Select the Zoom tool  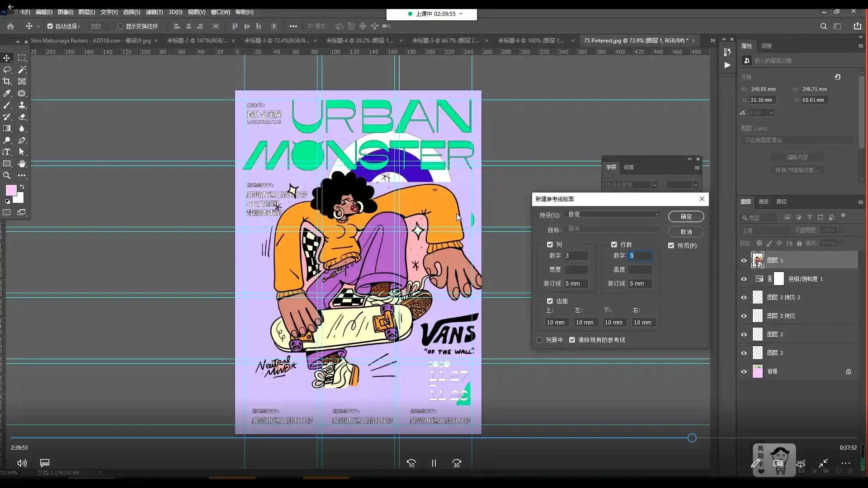coord(7,175)
